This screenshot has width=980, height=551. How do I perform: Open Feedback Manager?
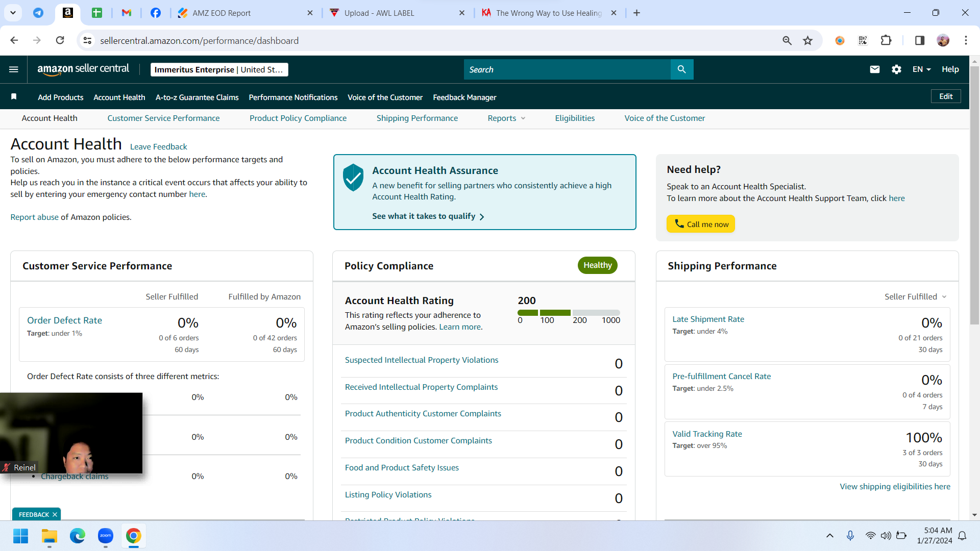pos(464,97)
